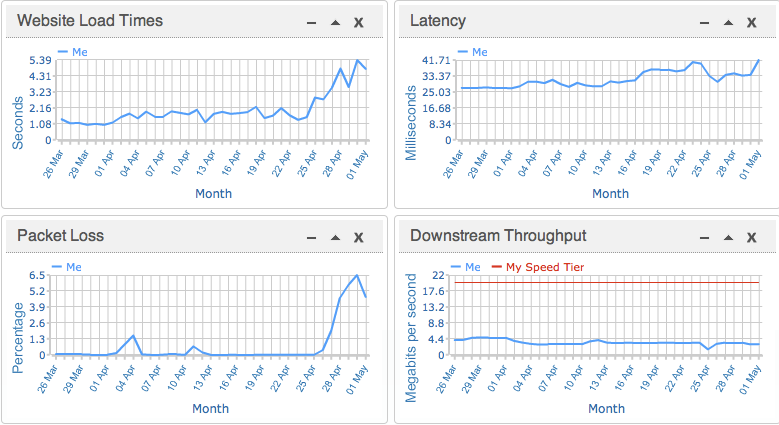
Task: Close the Website Load Times panel
Action: click(x=359, y=22)
